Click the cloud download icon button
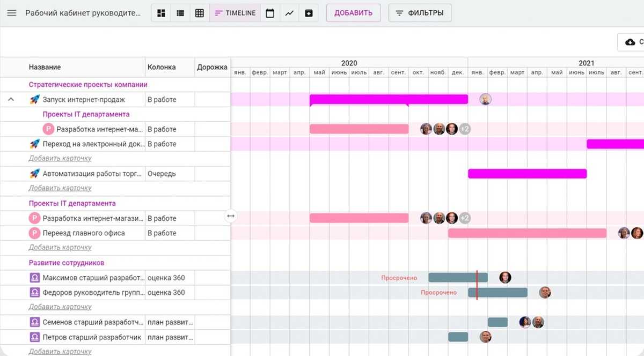644x356 pixels. (631, 42)
